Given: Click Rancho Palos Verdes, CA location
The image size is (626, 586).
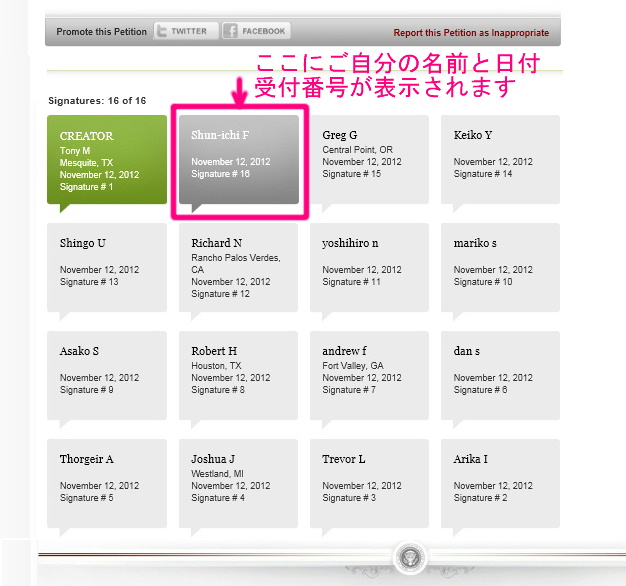Looking at the screenshot, I should click(x=236, y=263).
